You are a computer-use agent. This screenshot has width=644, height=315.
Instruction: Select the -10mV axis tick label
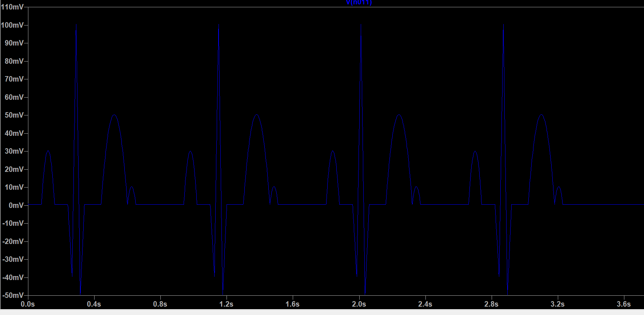click(13, 223)
